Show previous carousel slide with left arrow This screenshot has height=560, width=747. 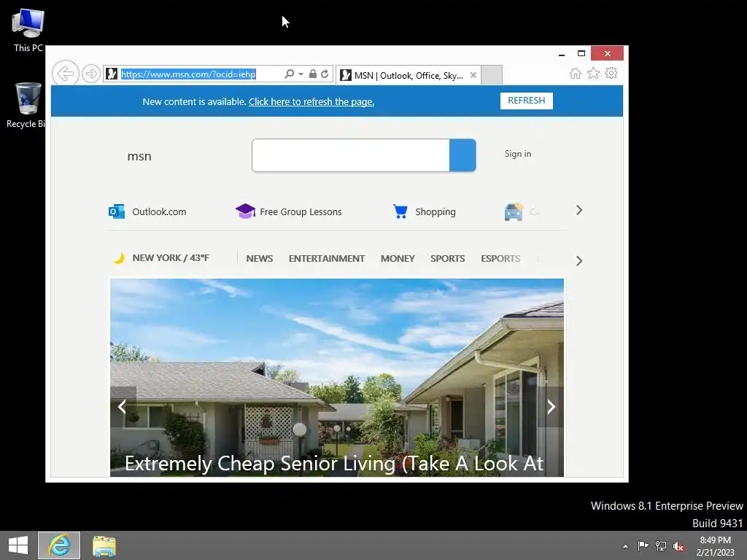(x=123, y=407)
